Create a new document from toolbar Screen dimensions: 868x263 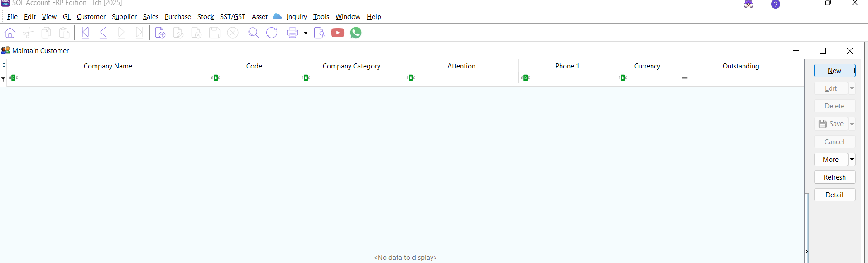(x=160, y=33)
